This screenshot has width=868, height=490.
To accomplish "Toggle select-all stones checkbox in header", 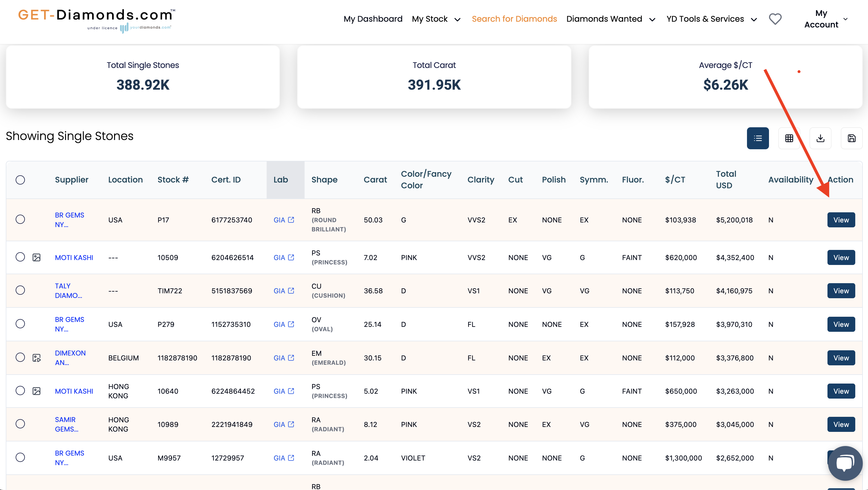I will click(x=20, y=180).
